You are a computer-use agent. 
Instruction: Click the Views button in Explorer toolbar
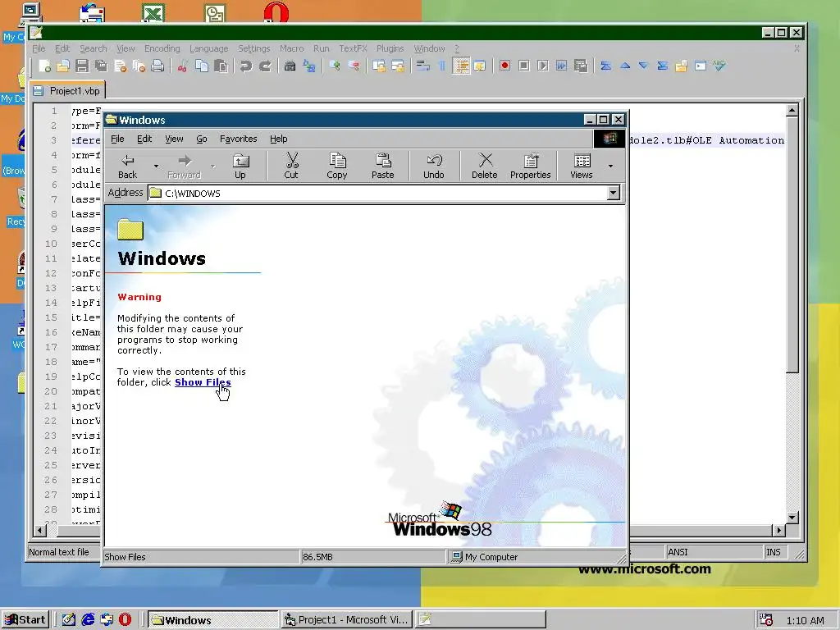(x=582, y=166)
